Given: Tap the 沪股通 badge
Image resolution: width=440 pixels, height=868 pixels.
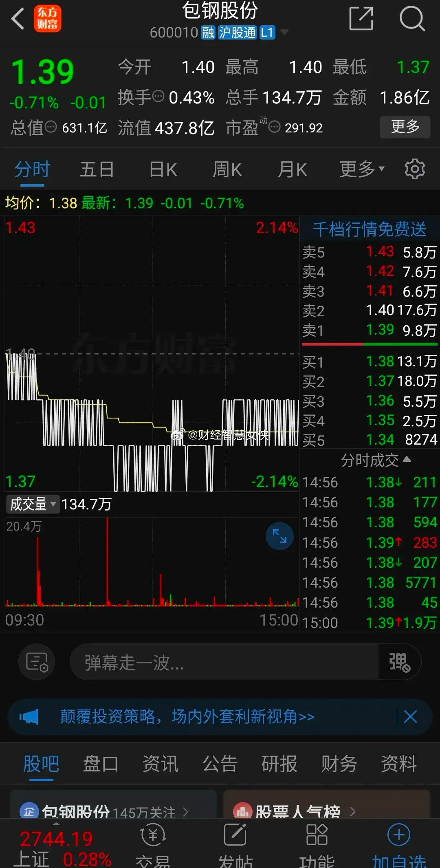Looking at the screenshot, I should point(237,33).
